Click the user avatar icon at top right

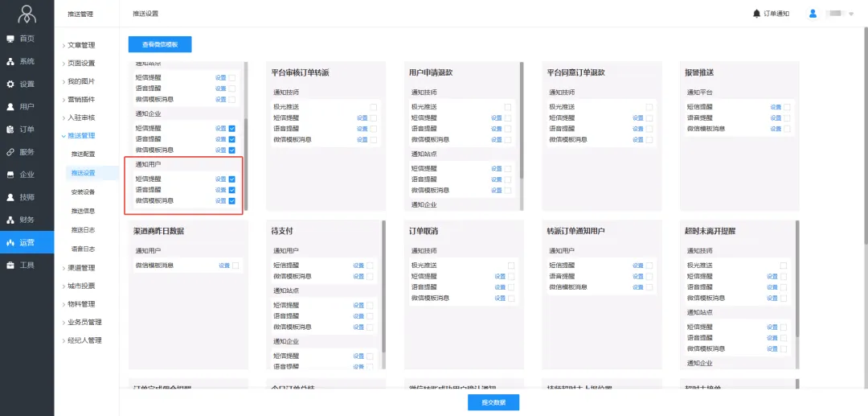click(x=813, y=14)
